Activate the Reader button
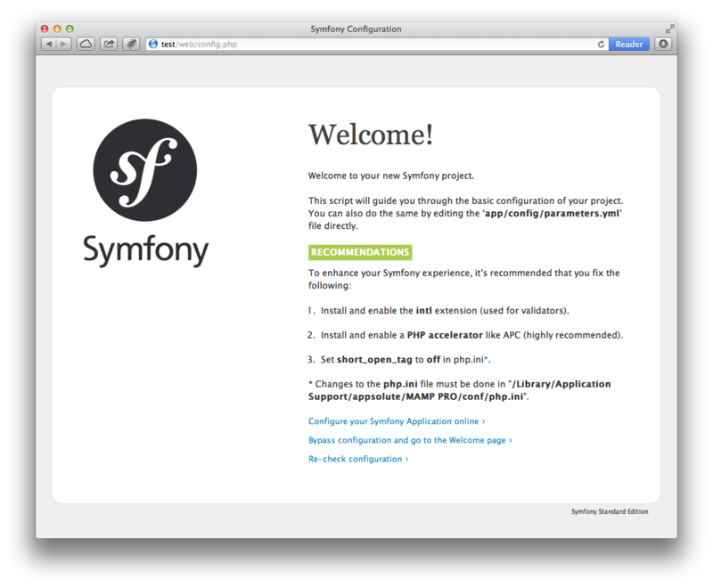Image resolution: width=713 pixels, height=588 pixels. (629, 44)
